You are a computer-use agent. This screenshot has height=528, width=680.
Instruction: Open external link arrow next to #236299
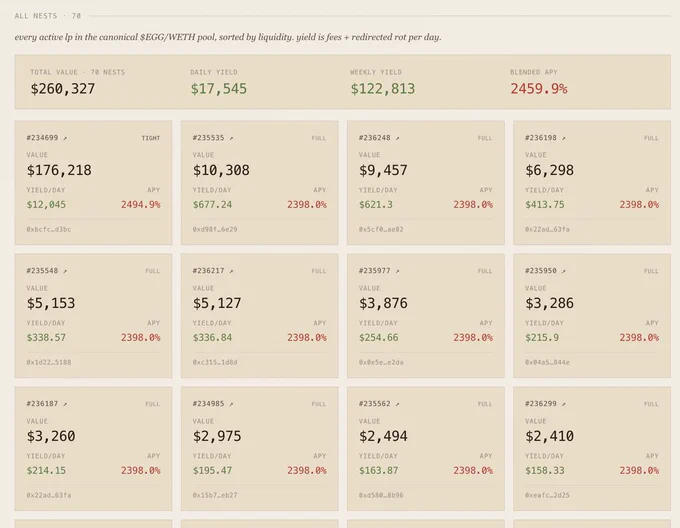[x=563, y=404]
